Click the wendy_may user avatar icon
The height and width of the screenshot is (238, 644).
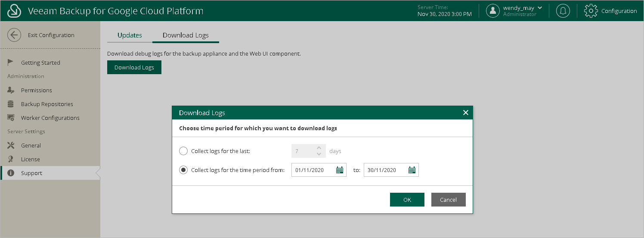pyautogui.click(x=493, y=11)
